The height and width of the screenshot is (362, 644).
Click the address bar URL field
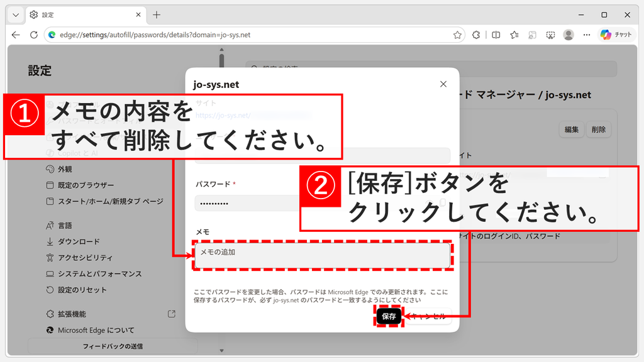pos(254,35)
